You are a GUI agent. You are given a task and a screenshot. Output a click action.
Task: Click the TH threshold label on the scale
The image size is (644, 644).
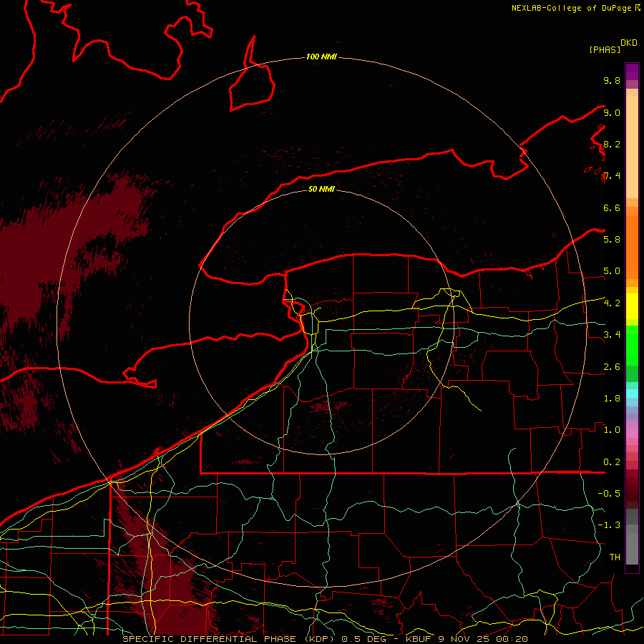point(615,557)
